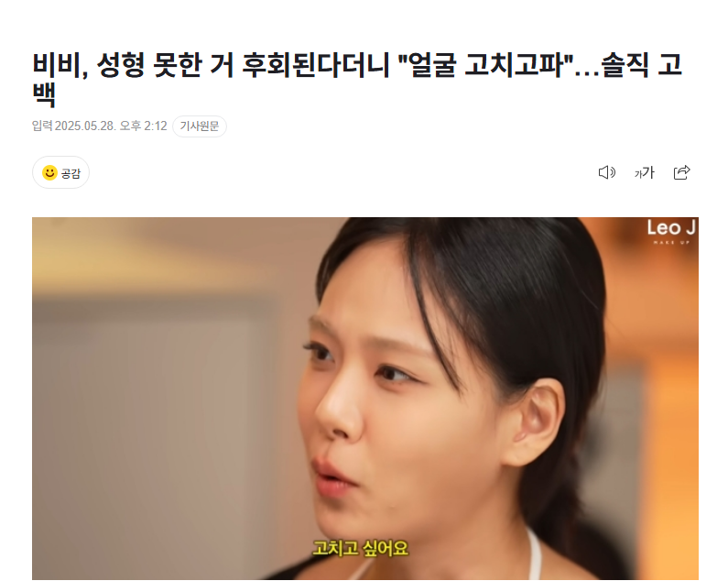
Task: Click the woman's face in photo
Action: [418, 400]
